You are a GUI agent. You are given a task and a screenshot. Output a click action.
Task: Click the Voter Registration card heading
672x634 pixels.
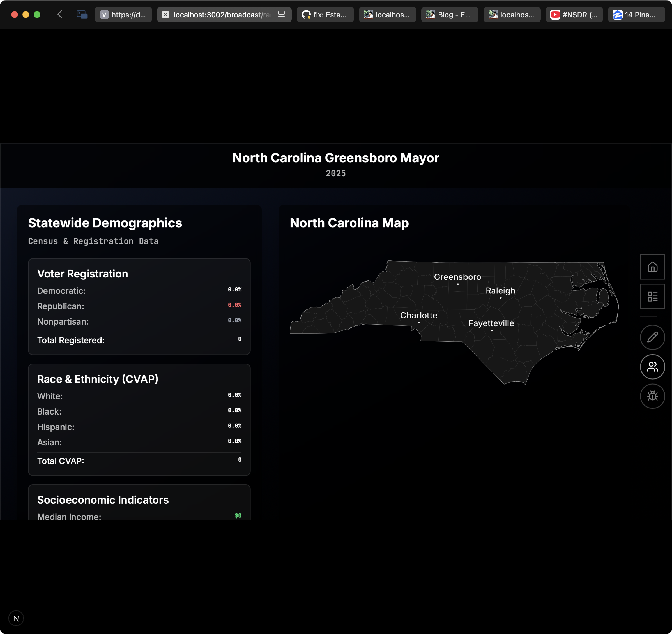point(82,274)
